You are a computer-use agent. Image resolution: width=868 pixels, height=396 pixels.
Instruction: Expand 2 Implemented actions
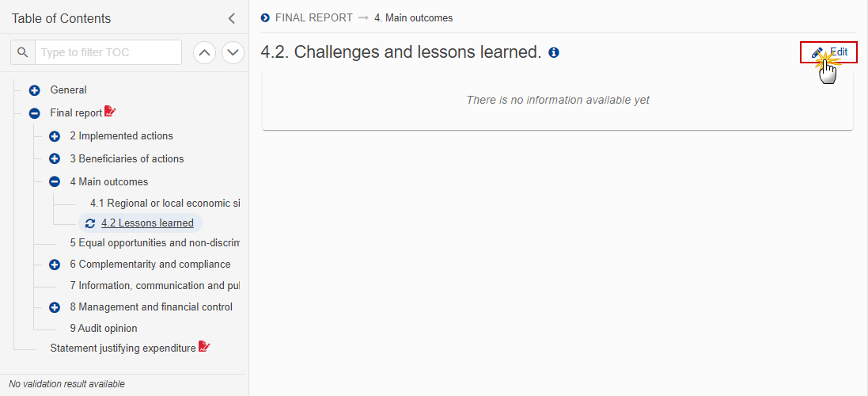tap(55, 136)
